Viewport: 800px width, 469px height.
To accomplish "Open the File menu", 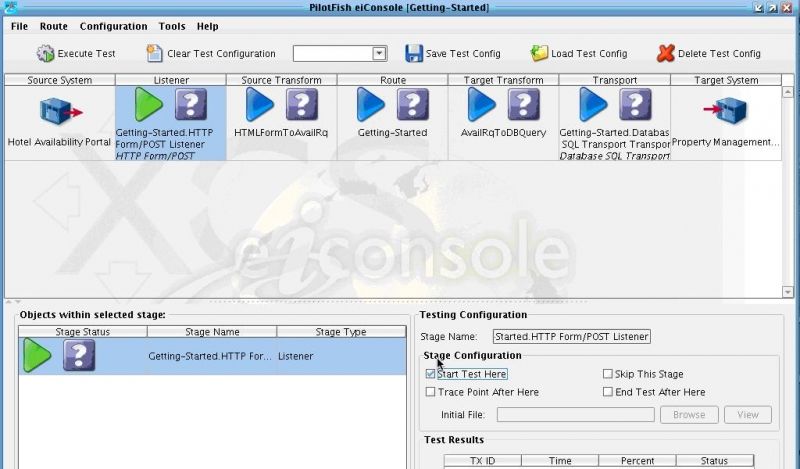I will [x=19, y=26].
